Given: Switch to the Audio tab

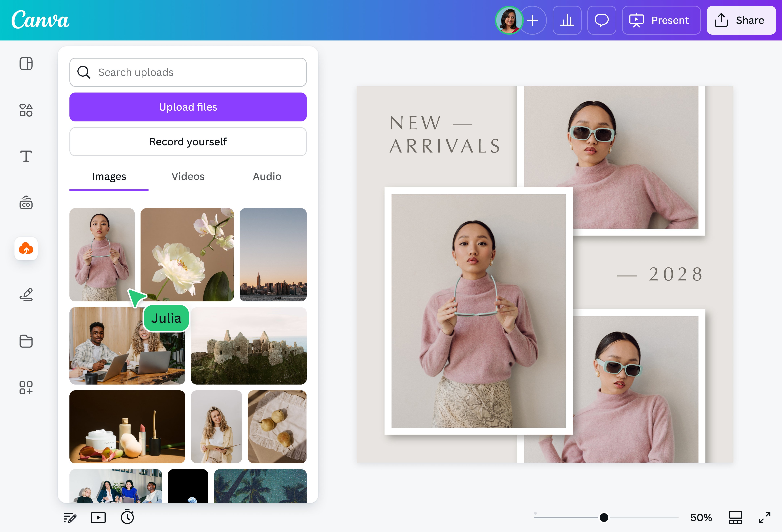Looking at the screenshot, I should (267, 176).
